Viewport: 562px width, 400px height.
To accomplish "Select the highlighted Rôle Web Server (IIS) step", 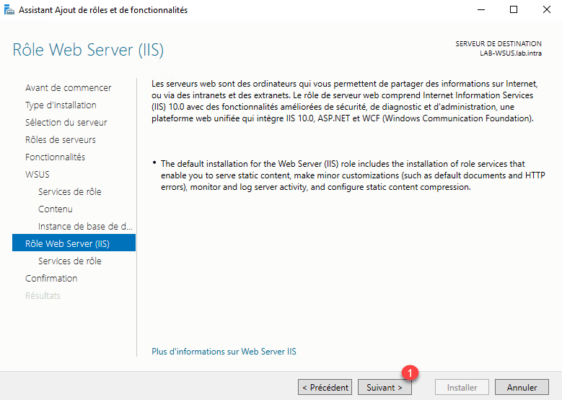I will pos(74,243).
